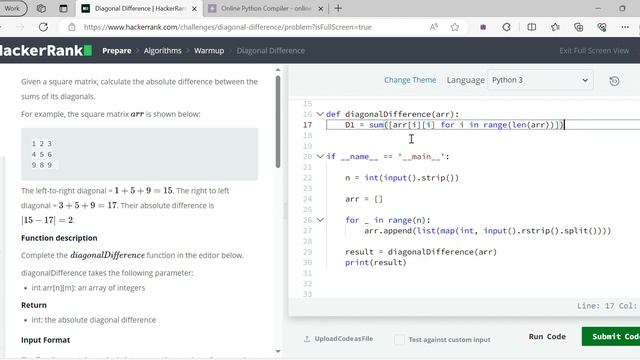Go to Algorithms breadcrumb
640x360 pixels.
[162, 51]
